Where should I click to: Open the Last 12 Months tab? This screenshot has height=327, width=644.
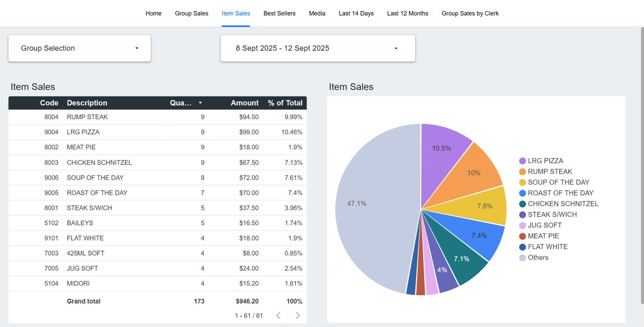(408, 14)
